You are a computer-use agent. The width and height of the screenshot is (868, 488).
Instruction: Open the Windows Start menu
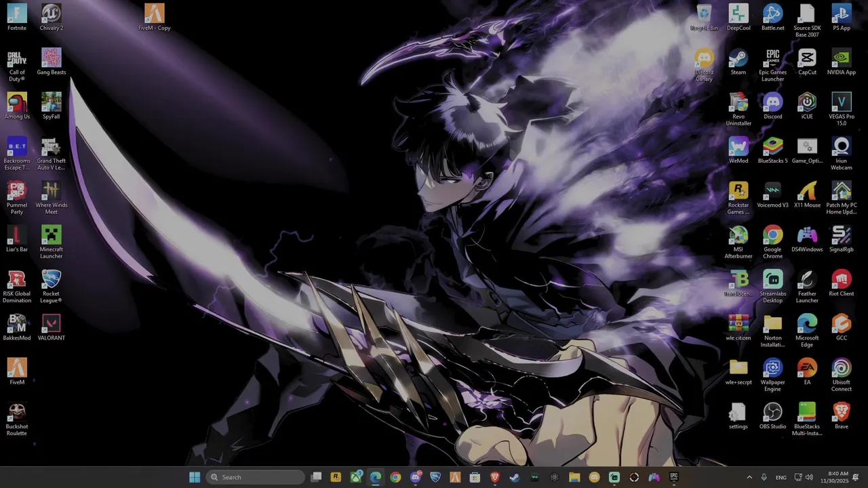(x=195, y=477)
